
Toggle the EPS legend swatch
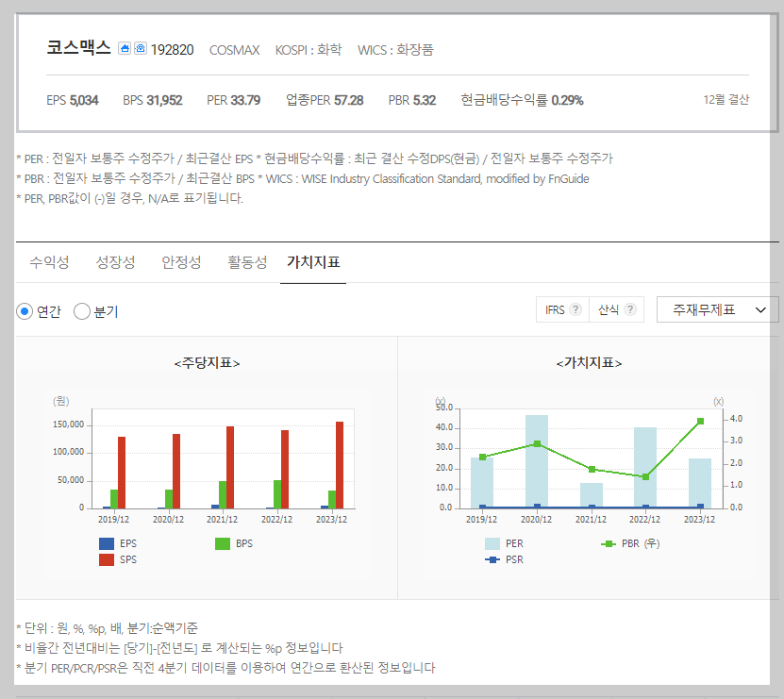pos(107,543)
